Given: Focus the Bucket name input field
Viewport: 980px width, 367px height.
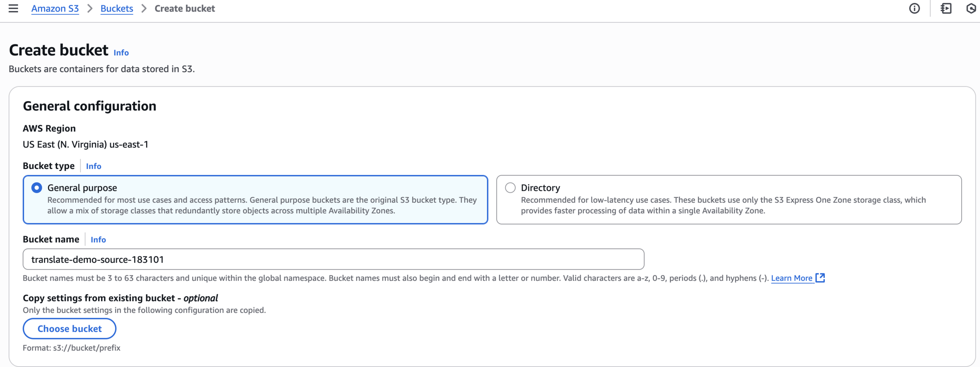Looking at the screenshot, I should click(x=333, y=259).
